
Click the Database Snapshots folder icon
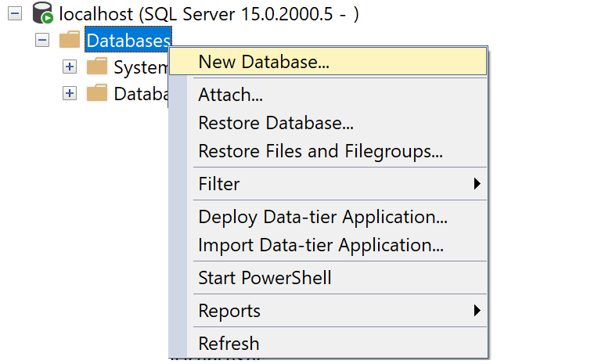[97, 93]
